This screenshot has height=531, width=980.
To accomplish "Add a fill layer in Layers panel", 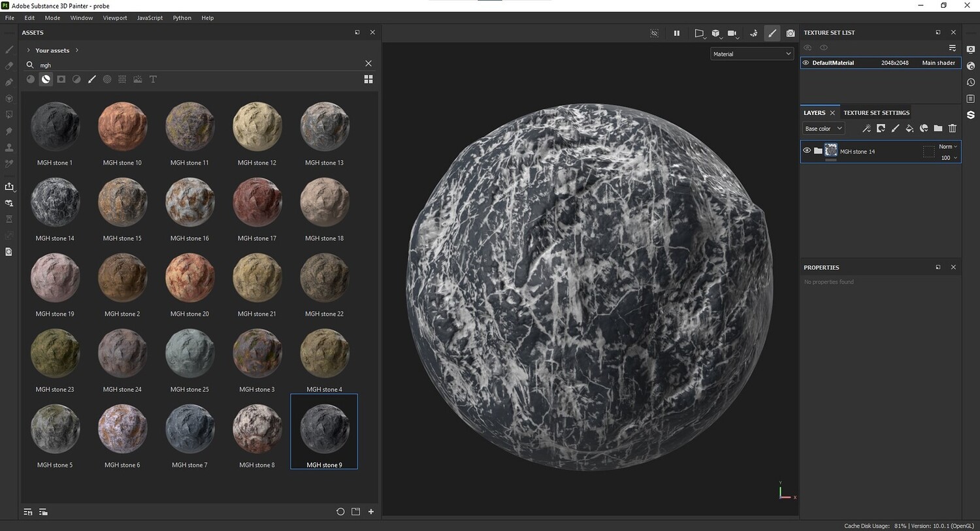I will pyautogui.click(x=909, y=129).
